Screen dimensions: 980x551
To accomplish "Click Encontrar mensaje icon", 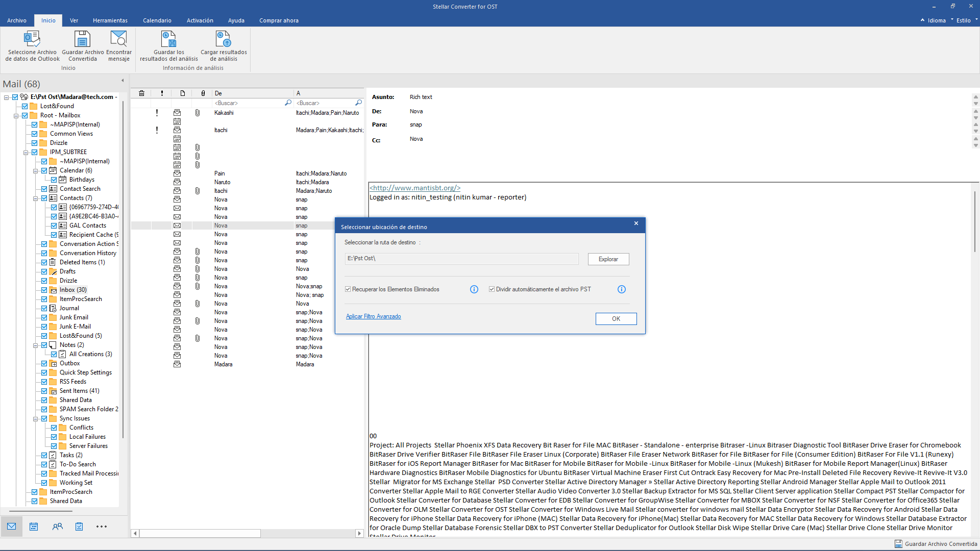I will 118,39.
